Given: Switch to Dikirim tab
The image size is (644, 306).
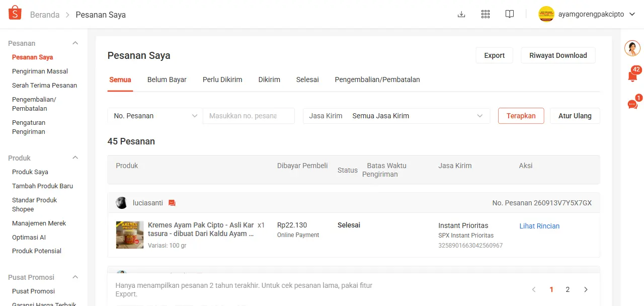Looking at the screenshot, I should coord(269,80).
